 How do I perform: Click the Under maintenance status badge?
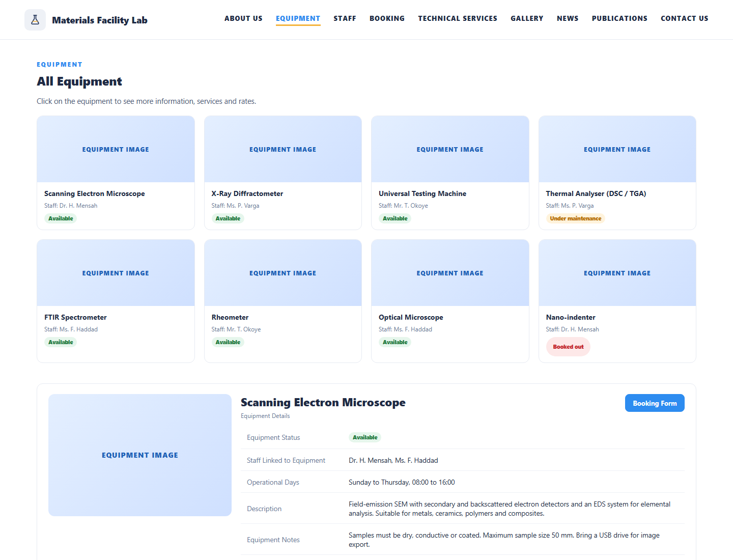576,218
